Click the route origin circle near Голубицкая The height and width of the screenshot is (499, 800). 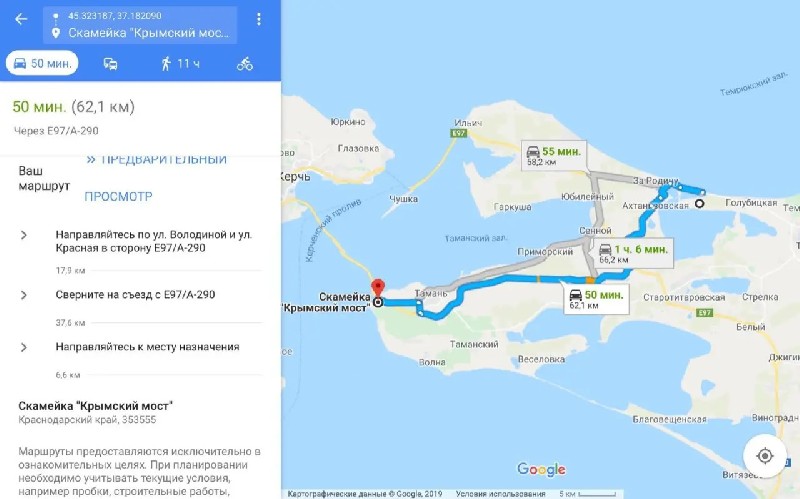pyautogui.click(x=699, y=203)
